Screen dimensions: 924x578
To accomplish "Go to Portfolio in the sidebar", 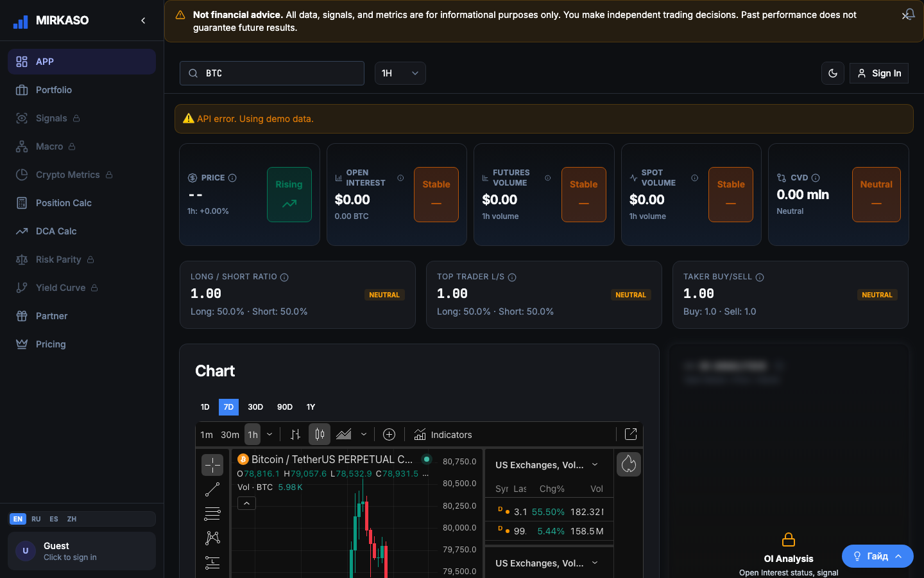I will 81,90.
